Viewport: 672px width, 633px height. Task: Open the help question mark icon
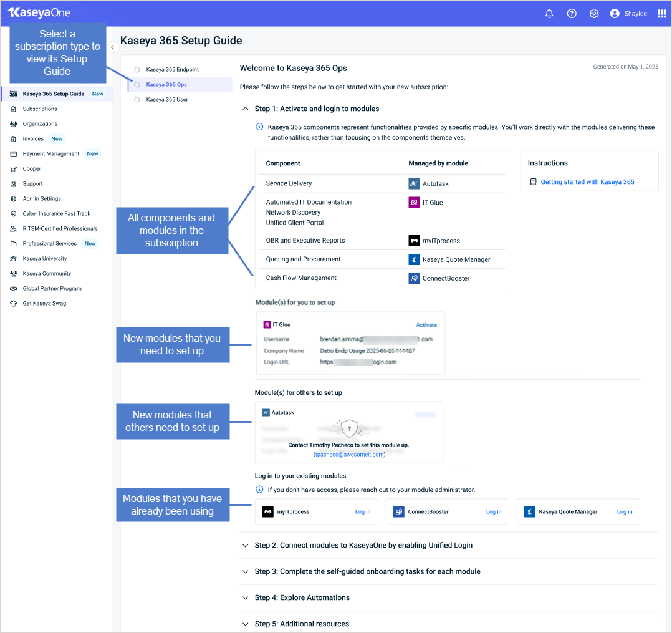[x=571, y=14]
